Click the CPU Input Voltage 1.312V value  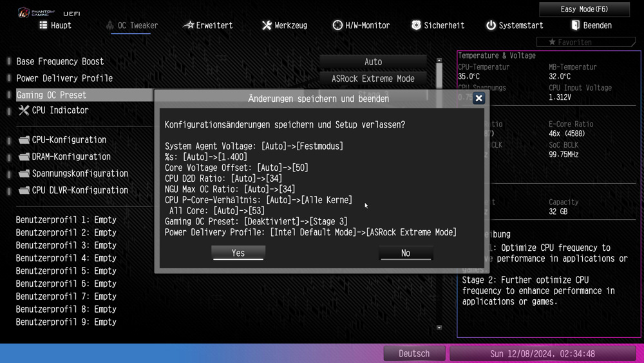click(560, 97)
